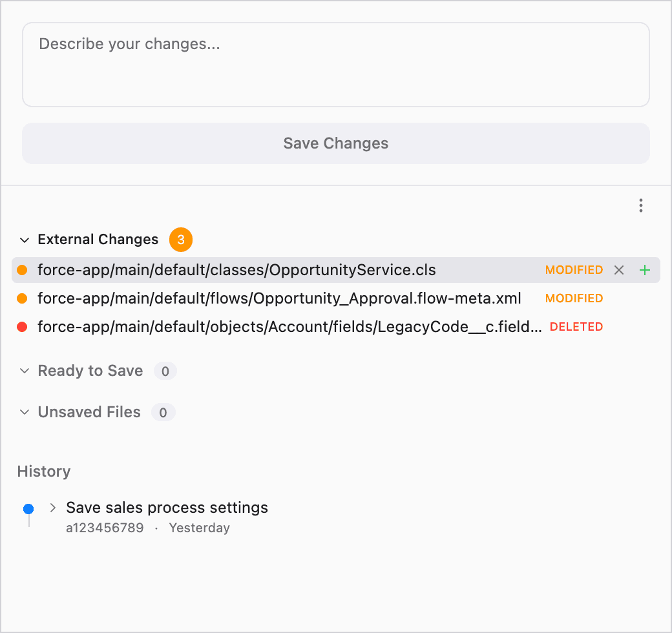Discard OpportunityService.cls change with X icon
This screenshot has height=633, width=672.
(619, 270)
